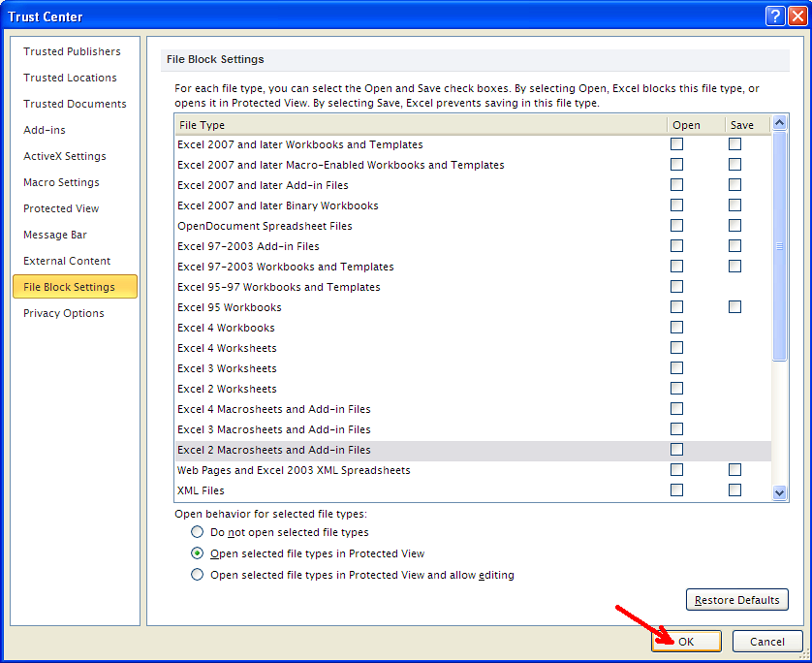The width and height of the screenshot is (812, 663).
Task: Open the Add-ins section
Action: pos(45,130)
